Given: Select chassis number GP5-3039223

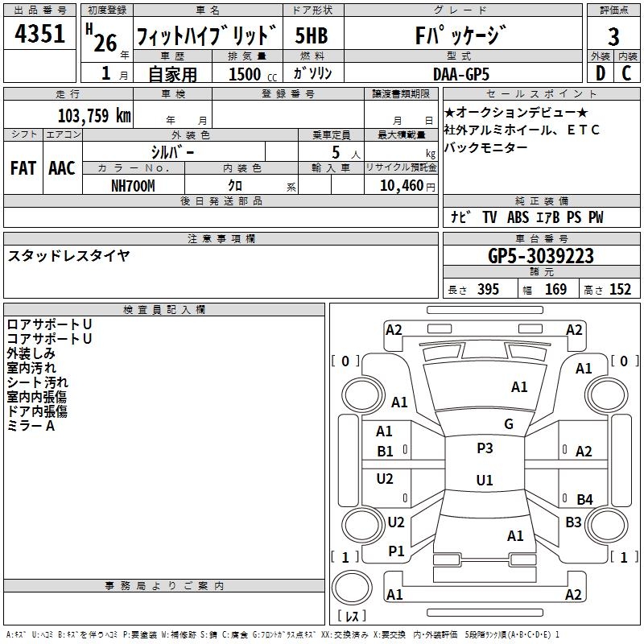Looking at the screenshot, I should (x=541, y=256).
